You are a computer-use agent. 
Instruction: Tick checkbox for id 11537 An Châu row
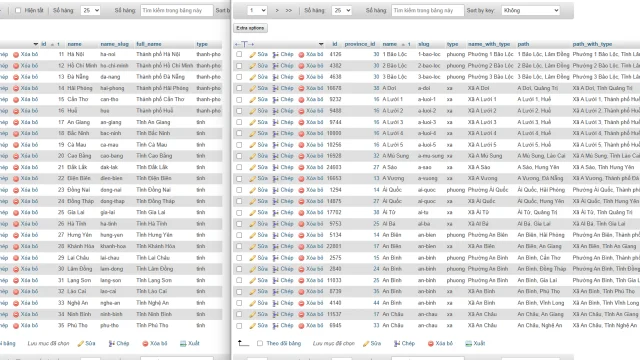coord(239,314)
